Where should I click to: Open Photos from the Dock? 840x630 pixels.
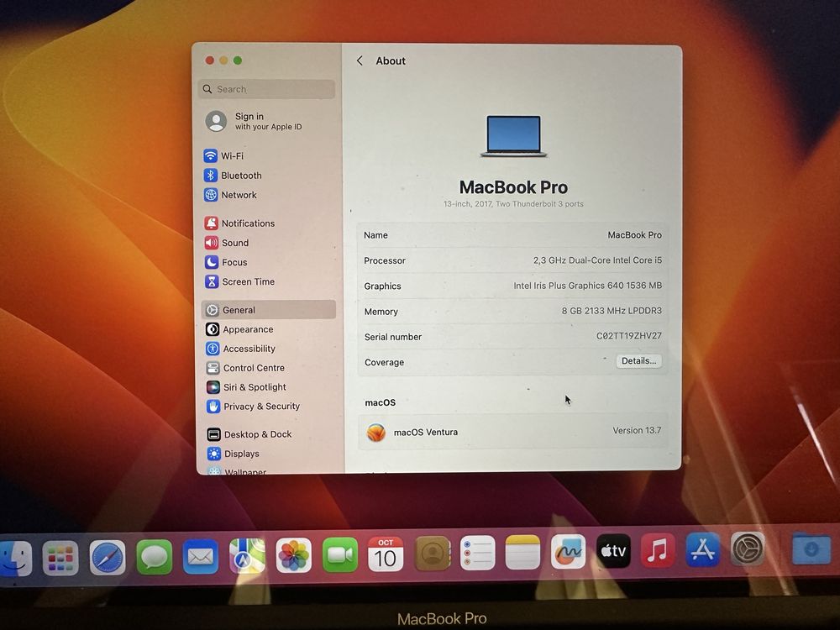293,555
